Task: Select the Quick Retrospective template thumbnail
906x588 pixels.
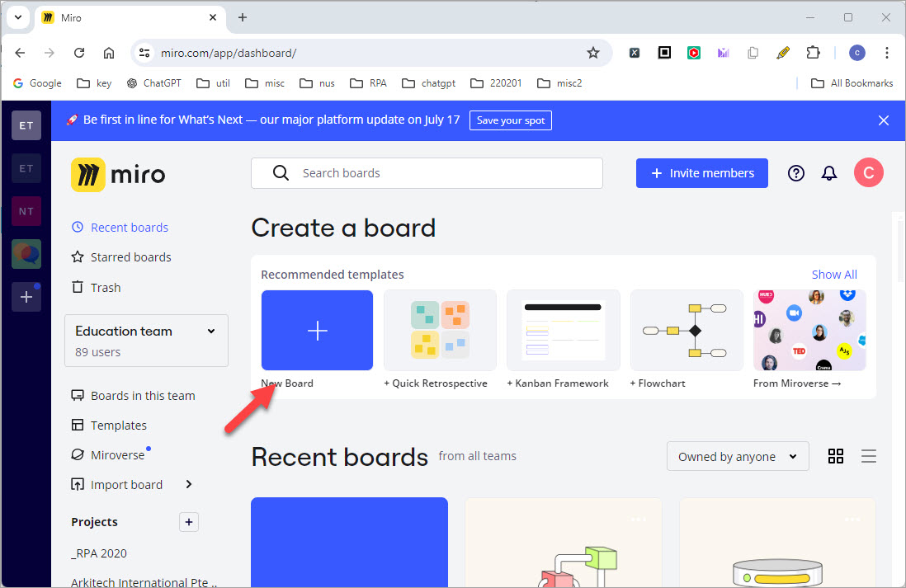Action: 441,331
